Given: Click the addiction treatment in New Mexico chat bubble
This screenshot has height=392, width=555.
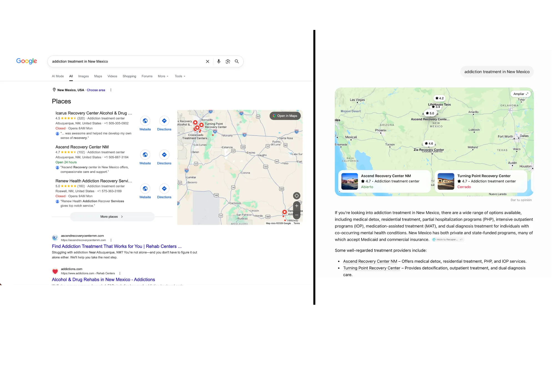Looking at the screenshot, I should (x=497, y=72).
